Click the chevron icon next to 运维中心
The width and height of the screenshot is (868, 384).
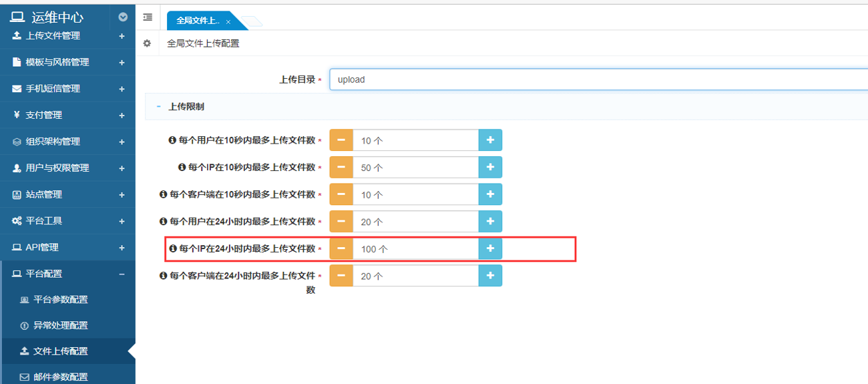(x=123, y=17)
